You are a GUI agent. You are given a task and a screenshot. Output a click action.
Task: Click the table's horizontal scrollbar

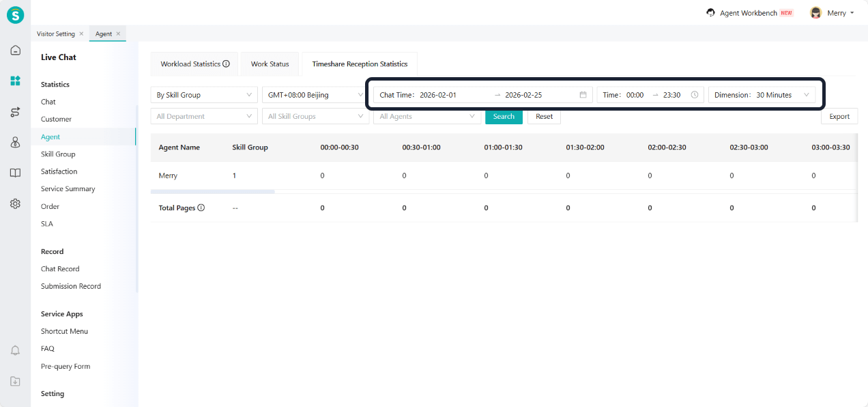pyautogui.click(x=212, y=192)
